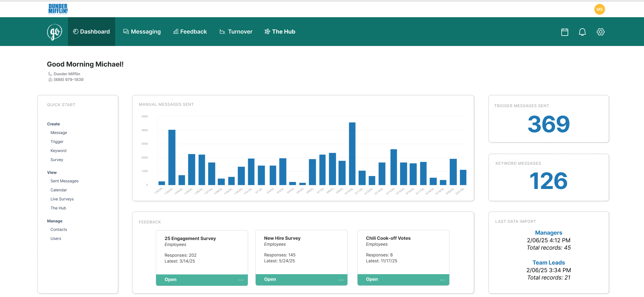Open the Chili Cook-off Votes survey
The width and height of the screenshot is (644, 297).
(x=372, y=279)
